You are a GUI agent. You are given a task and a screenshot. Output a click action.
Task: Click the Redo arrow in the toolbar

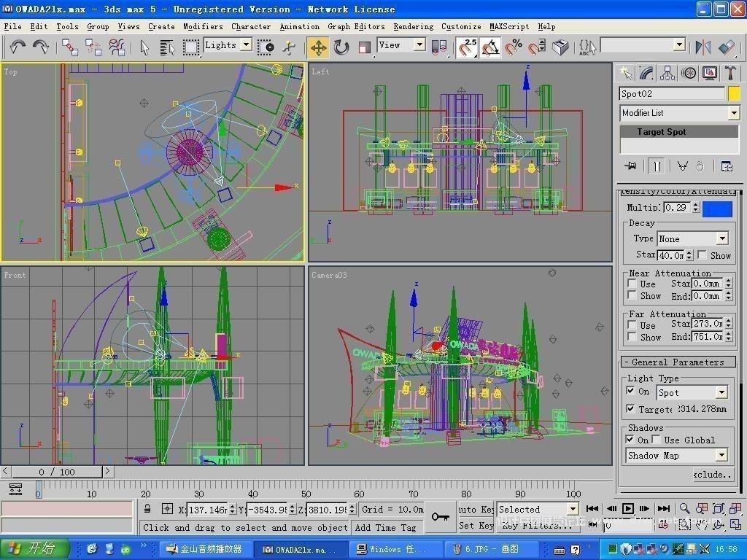click(x=41, y=47)
